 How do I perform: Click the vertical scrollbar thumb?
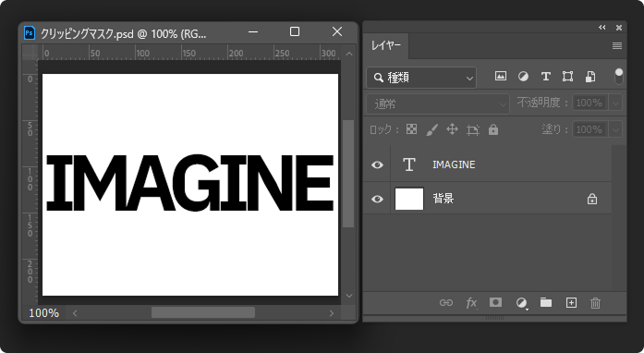(x=348, y=174)
